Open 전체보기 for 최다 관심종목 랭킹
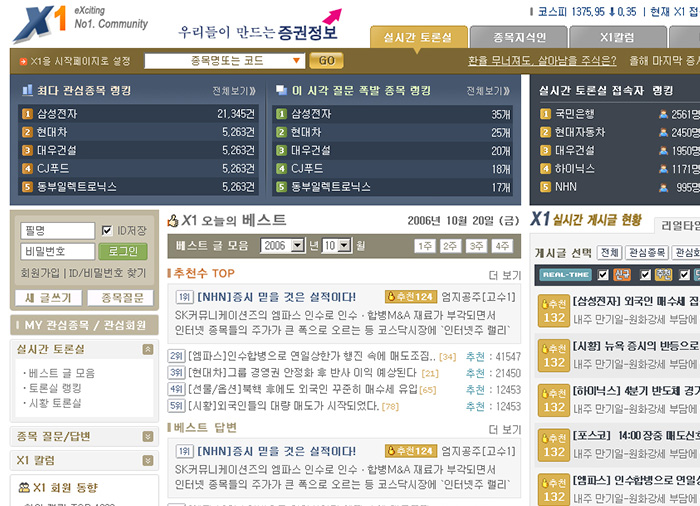The height and width of the screenshot is (506, 700). tap(234, 91)
